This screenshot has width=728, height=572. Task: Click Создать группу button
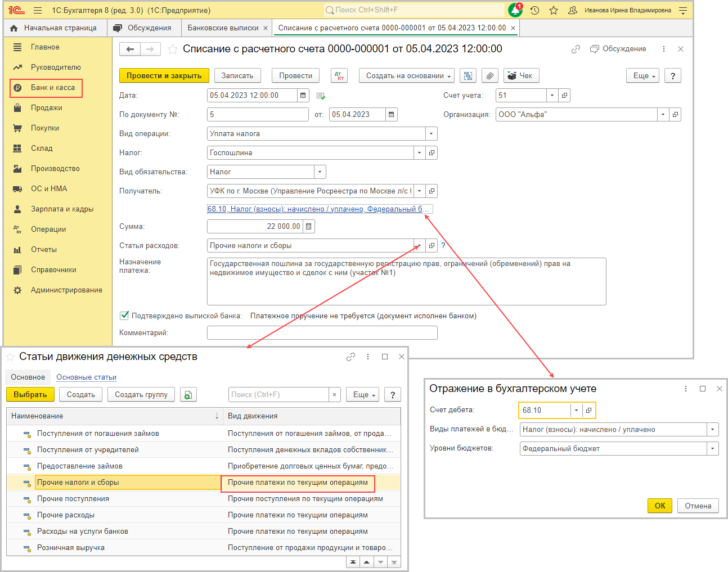(141, 395)
